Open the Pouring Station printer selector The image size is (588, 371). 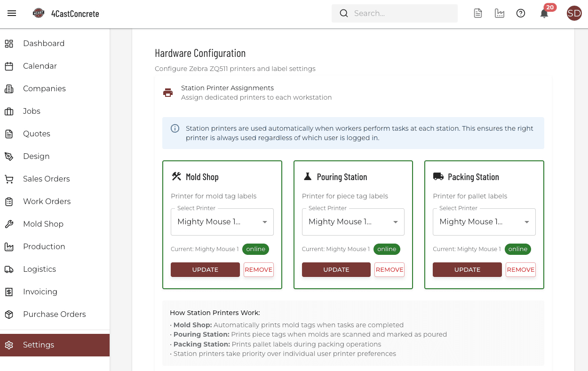(353, 222)
